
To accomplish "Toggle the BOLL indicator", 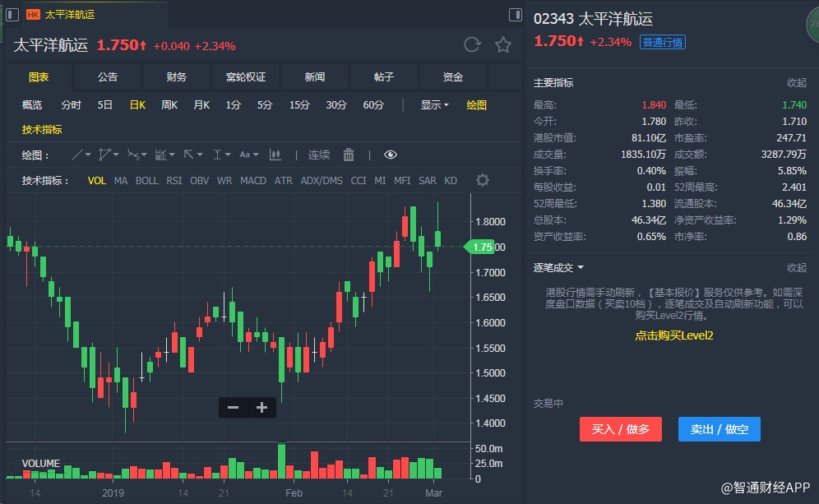I will coord(146,181).
